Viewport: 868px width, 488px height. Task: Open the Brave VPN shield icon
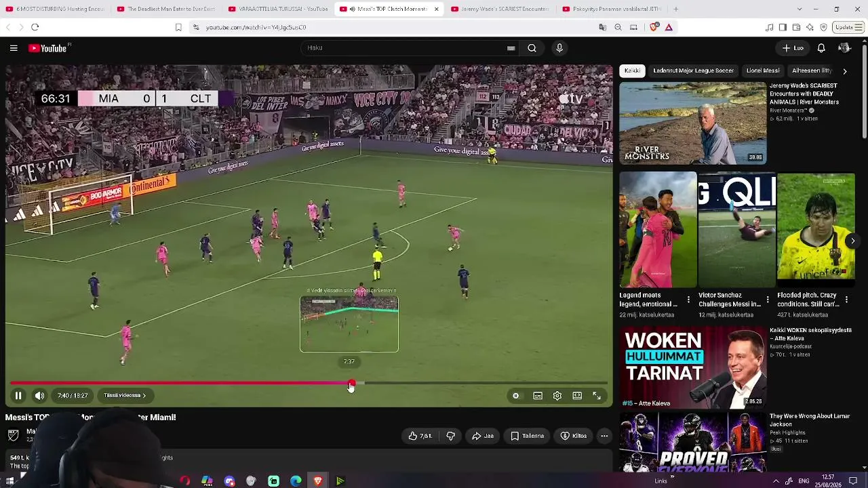[823, 27]
